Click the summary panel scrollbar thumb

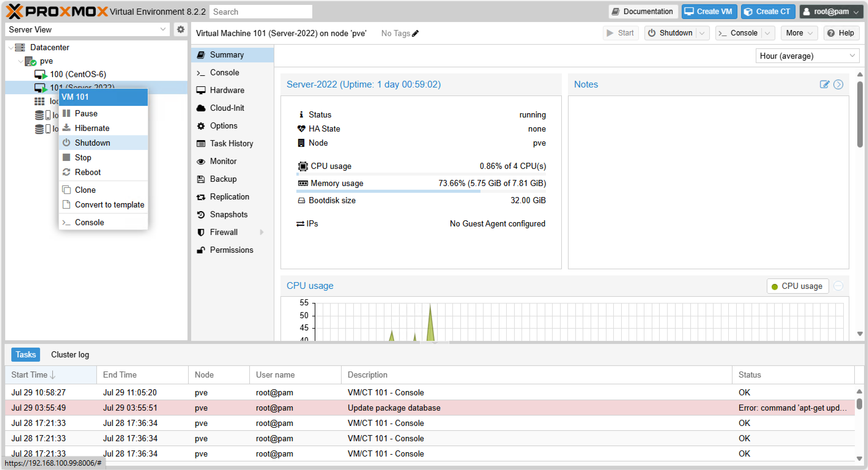click(x=860, y=114)
